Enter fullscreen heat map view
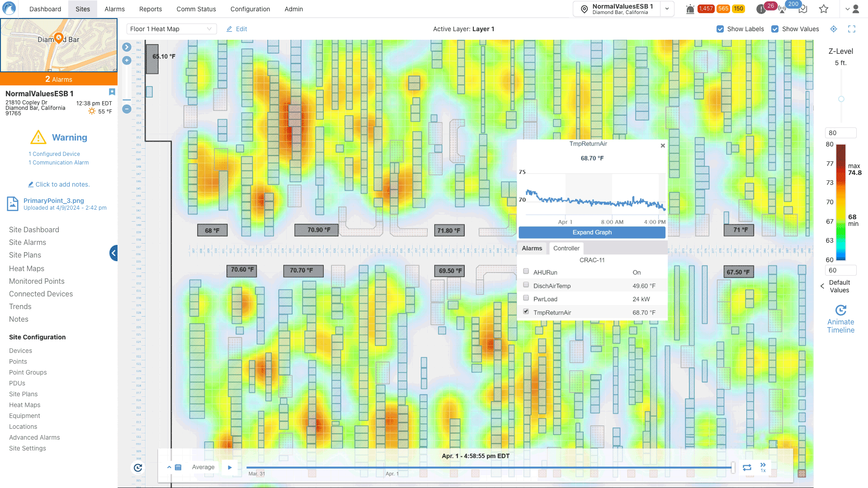This screenshot has height=488, width=868. [x=852, y=29]
